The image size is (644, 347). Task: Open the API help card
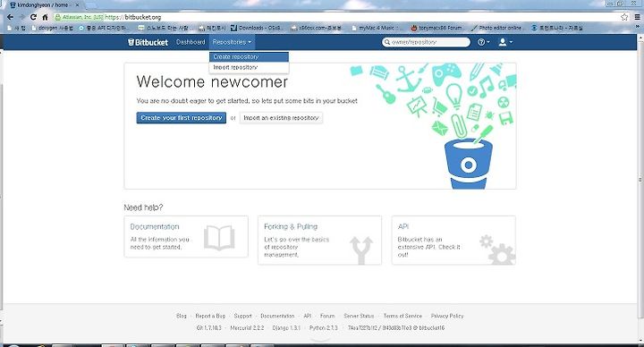pyautogui.click(x=453, y=241)
